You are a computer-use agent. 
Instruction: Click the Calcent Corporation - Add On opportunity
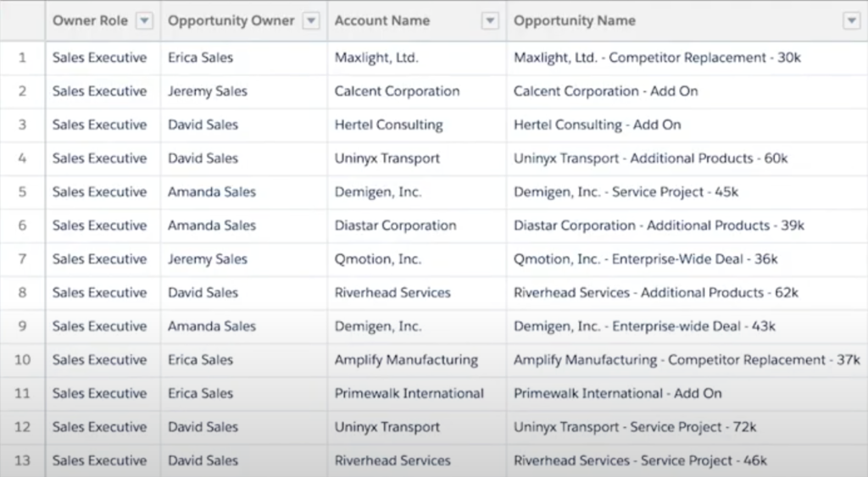click(x=605, y=92)
